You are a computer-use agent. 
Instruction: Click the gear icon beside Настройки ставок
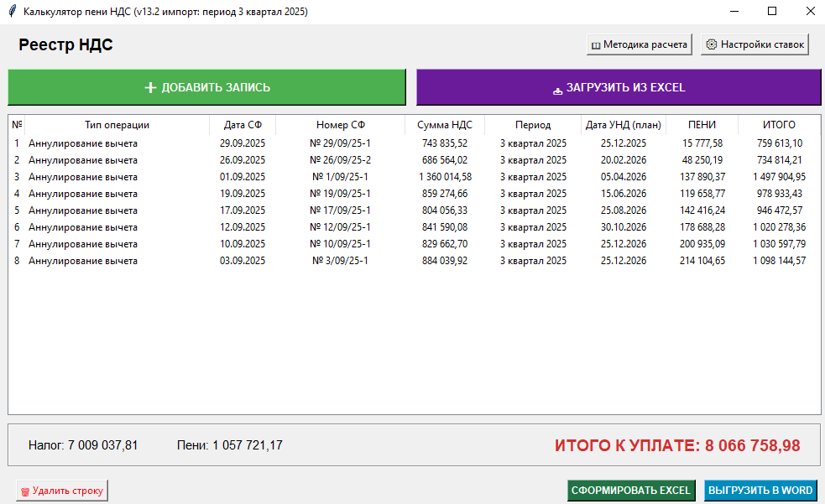pos(711,45)
